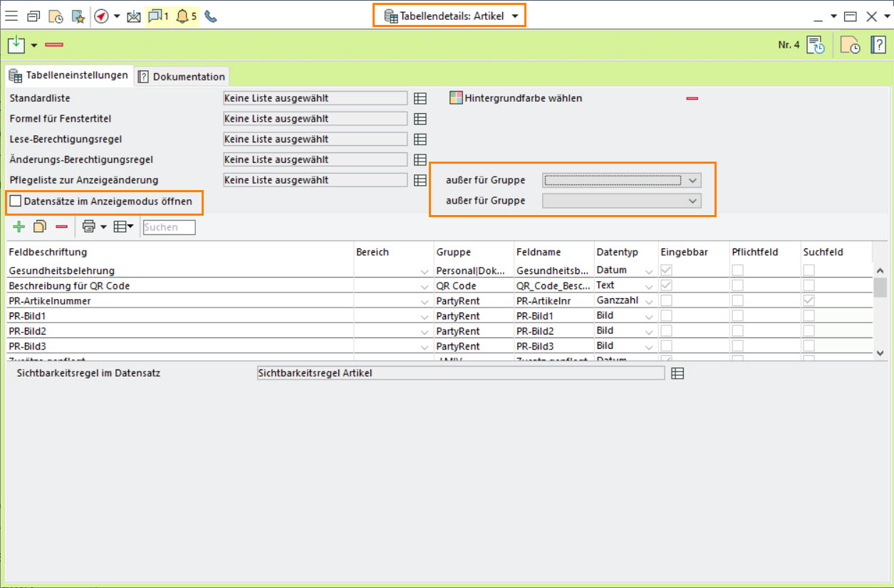Toggle Suchfeld checkbox for Gesundheitsbelehrung row

[x=809, y=271]
